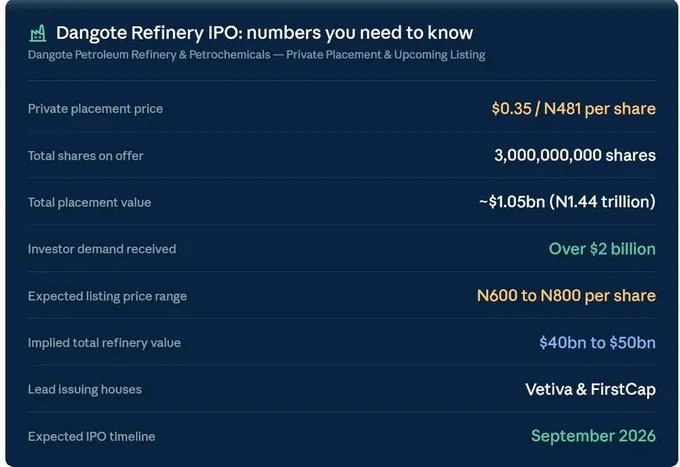Select the $0.35 / N481 per share value
The width and height of the screenshot is (680, 467).
click(x=573, y=109)
